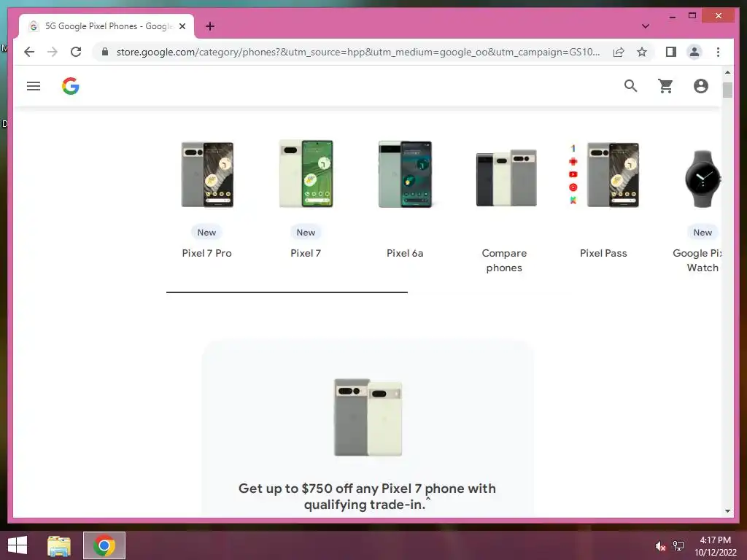The width and height of the screenshot is (747, 560).
Task: Click the Pixel 7 Pro link text
Action: (x=206, y=253)
